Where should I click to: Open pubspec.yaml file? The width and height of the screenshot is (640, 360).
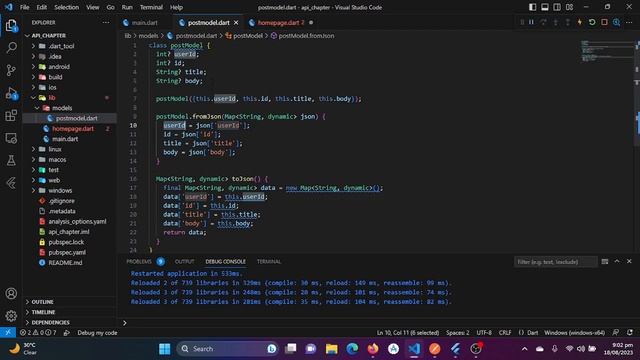(67, 253)
